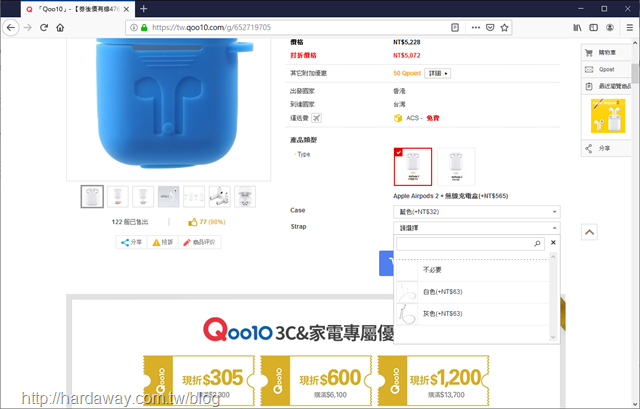Open recently viewed AirPods thumbnail in sidebar
640x409 pixels.
(608, 116)
